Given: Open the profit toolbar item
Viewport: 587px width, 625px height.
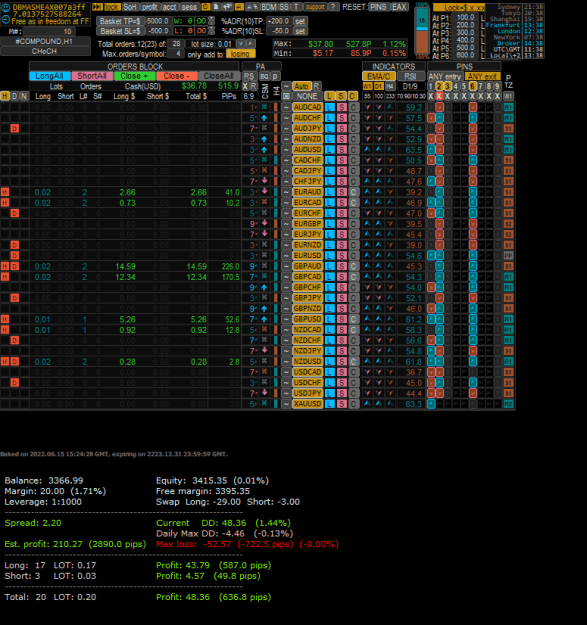Looking at the screenshot, I should point(150,7).
